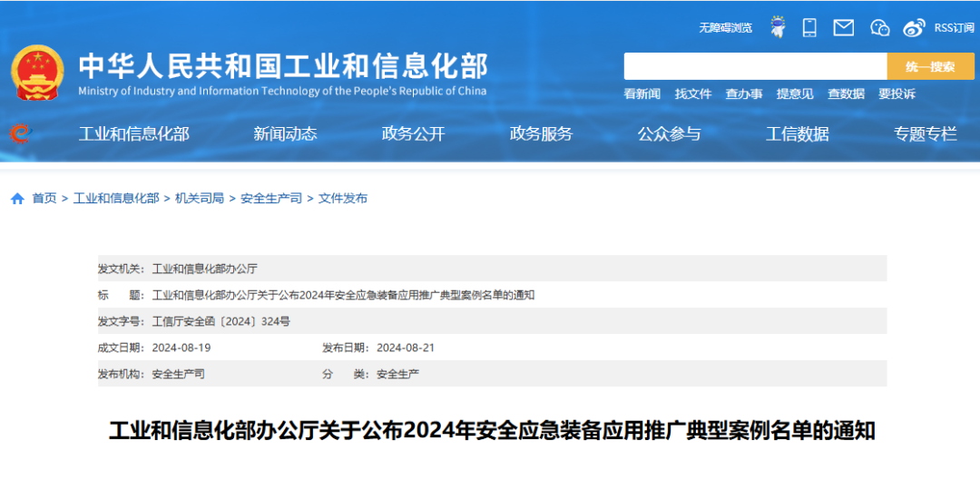Go to 工业和信息化部 in breadcrumb
Viewport: 980px width, 490px height.
[116, 199]
